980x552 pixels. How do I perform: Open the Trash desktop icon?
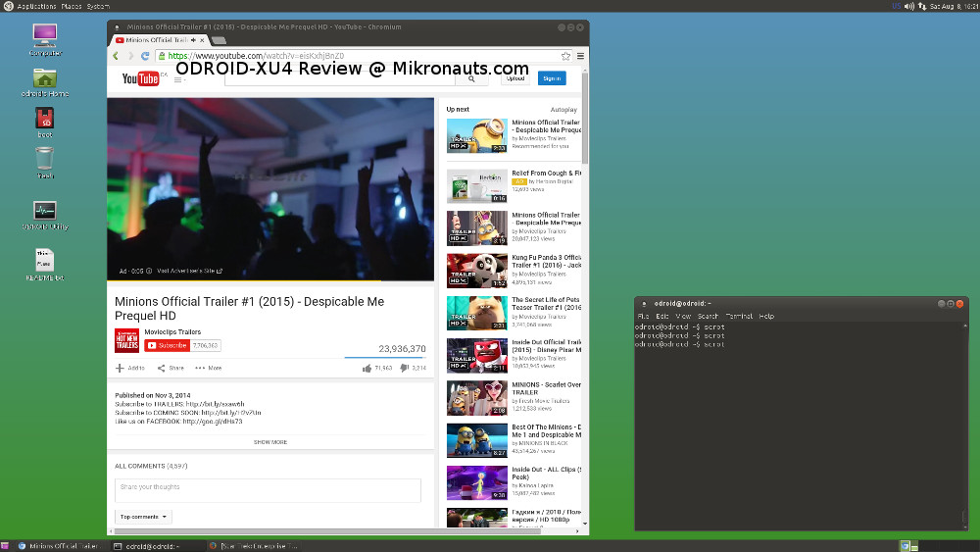coord(44,158)
